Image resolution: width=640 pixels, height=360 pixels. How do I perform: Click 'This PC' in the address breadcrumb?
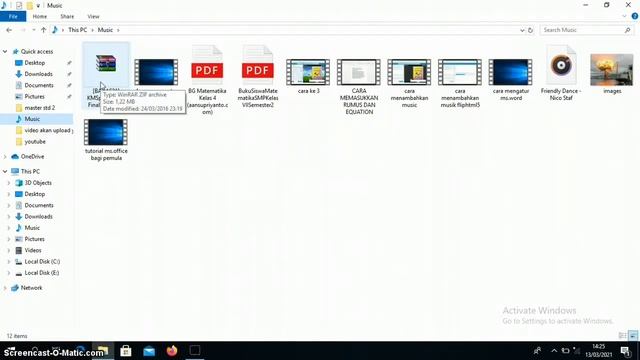[x=78, y=30]
